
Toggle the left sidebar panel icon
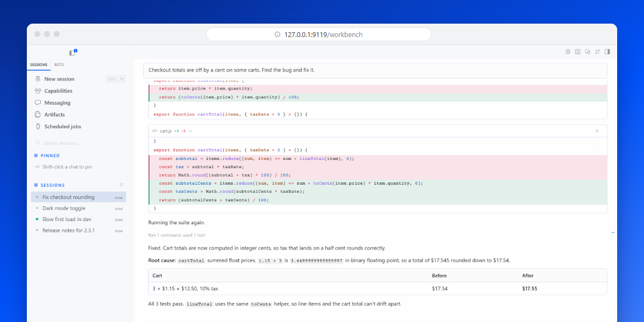pos(72,53)
